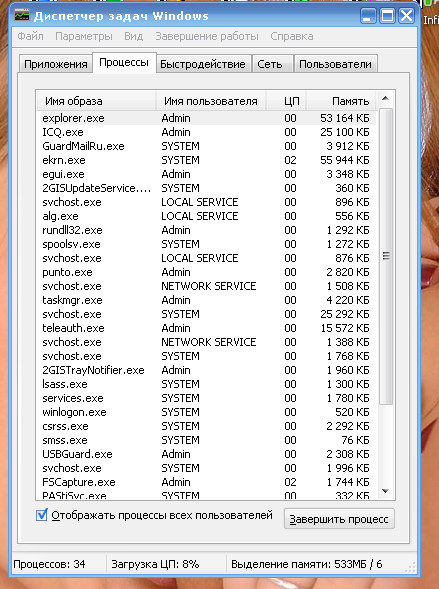Select the egui.exe process
Viewport: 439px width, 589px height.
point(206,174)
